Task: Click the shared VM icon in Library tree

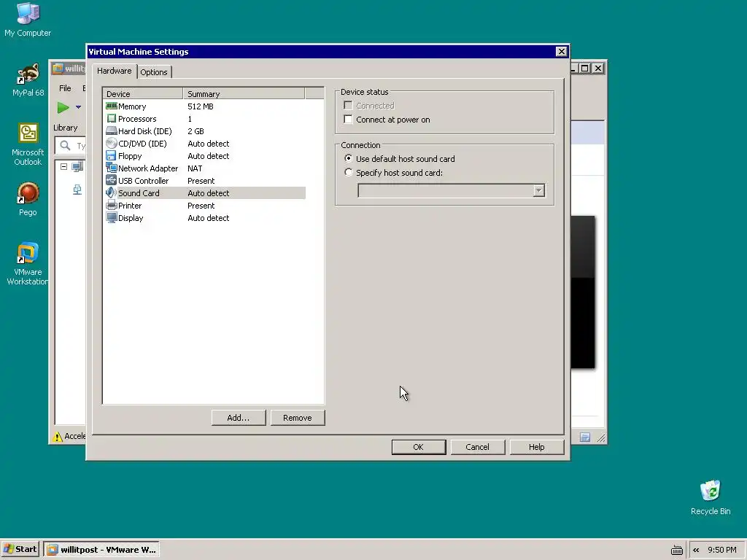Action: click(x=77, y=190)
